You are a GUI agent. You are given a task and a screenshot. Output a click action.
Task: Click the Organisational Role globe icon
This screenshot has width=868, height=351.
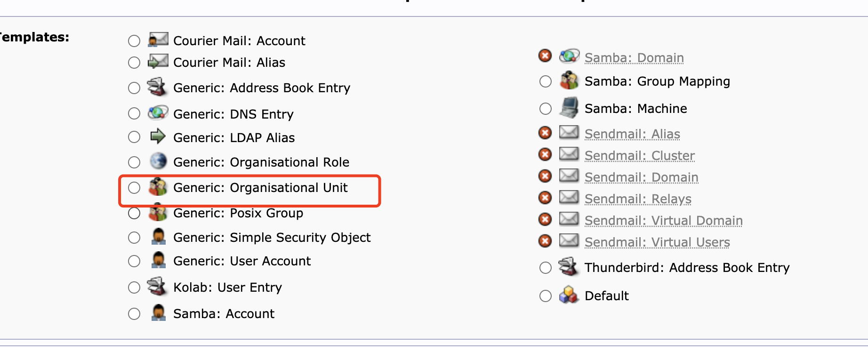coord(158,161)
